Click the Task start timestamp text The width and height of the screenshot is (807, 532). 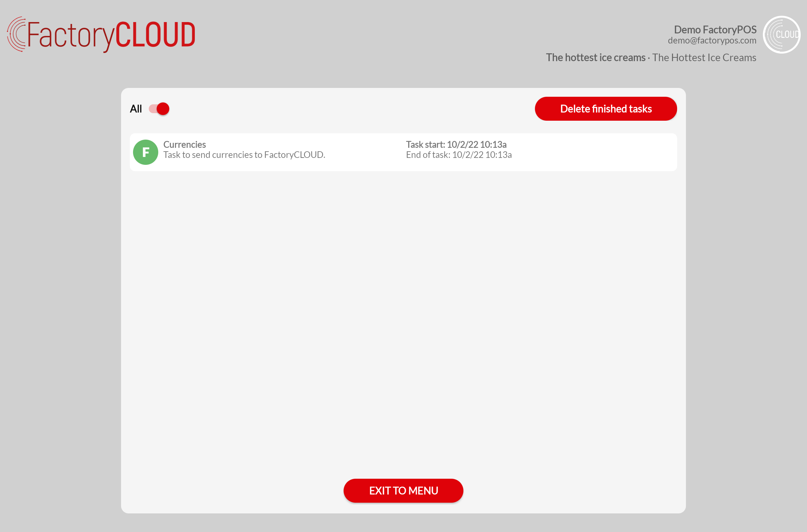pyautogui.click(x=456, y=145)
